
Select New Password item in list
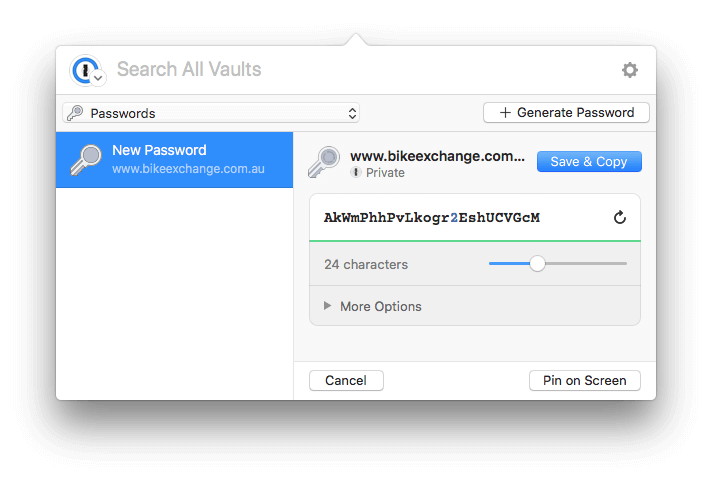[174, 160]
